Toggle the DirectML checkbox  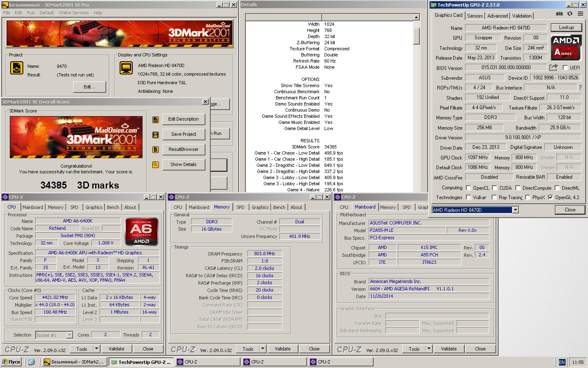point(557,188)
